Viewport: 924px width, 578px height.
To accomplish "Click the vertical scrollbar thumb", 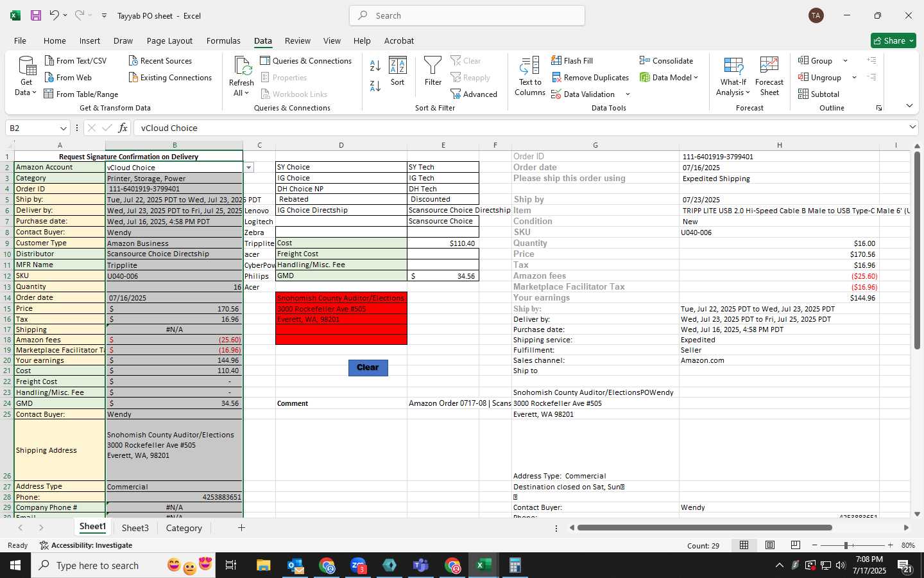I will click(917, 250).
